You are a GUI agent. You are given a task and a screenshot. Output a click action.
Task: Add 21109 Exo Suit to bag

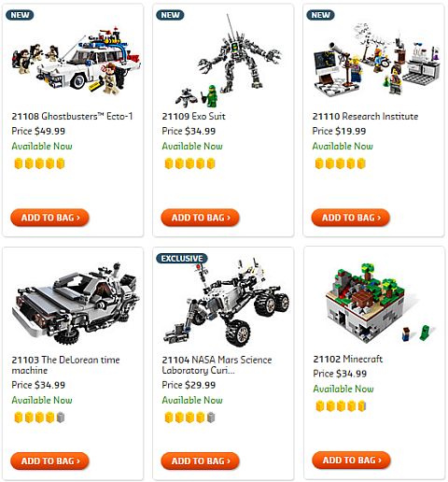click(200, 218)
